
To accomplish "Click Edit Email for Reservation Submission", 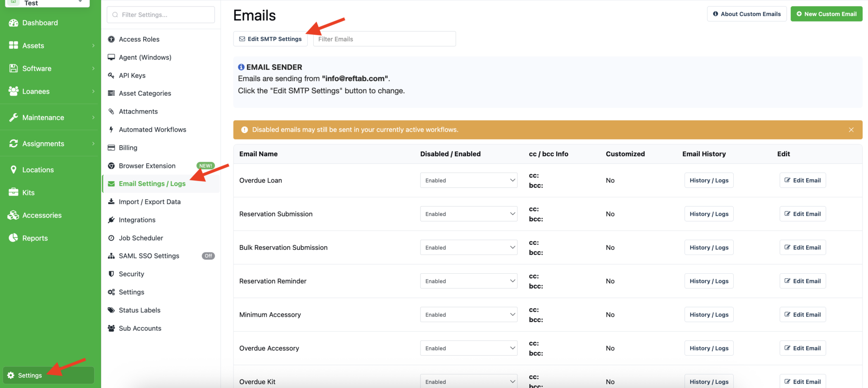I will point(803,214).
